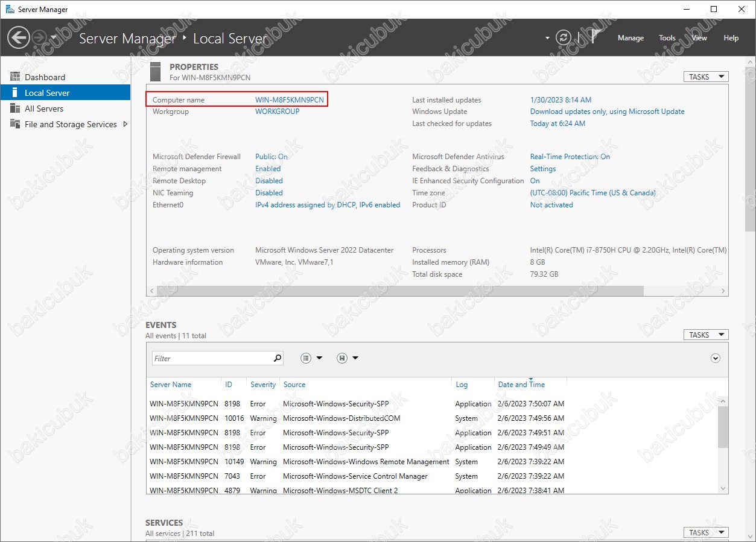The width and height of the screenshot is (756, 542).
Task: Sort events by Log column
Action: tap(462, 385)
